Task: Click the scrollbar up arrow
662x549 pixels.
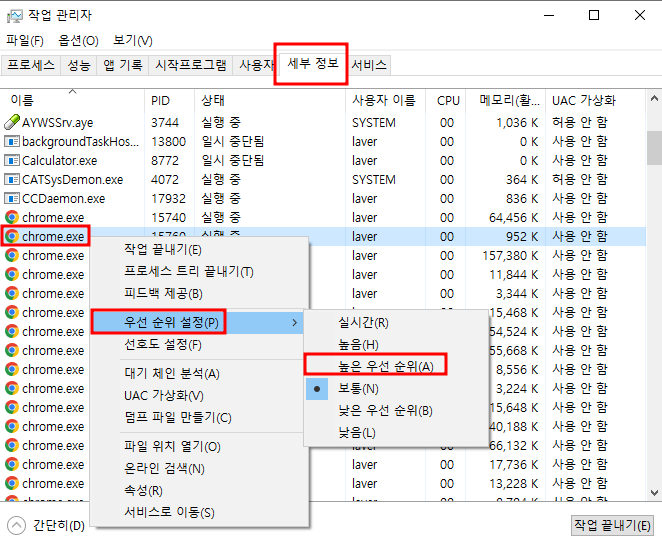Action: (654, 98)
